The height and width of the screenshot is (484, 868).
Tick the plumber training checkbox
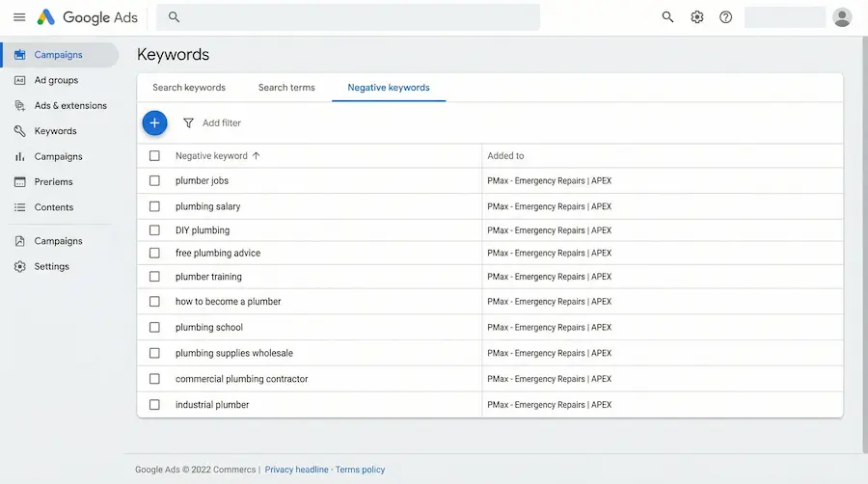[x=154, y=277]
